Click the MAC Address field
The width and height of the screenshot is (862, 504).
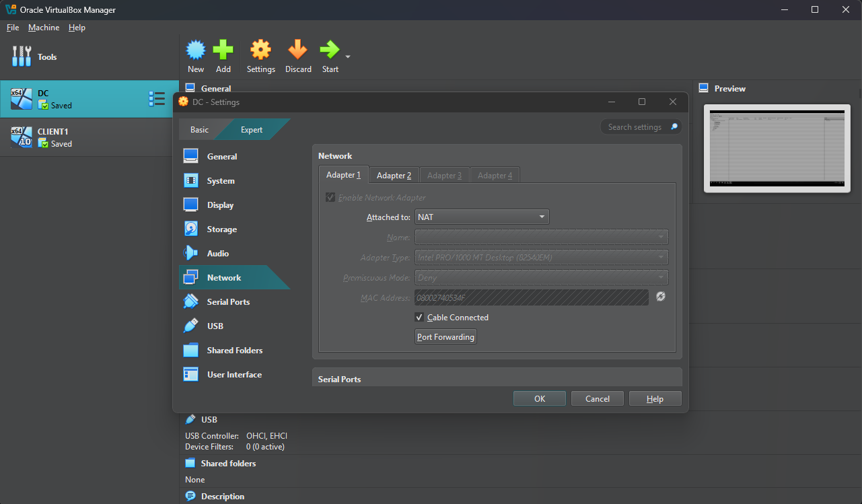pos(532,297)
